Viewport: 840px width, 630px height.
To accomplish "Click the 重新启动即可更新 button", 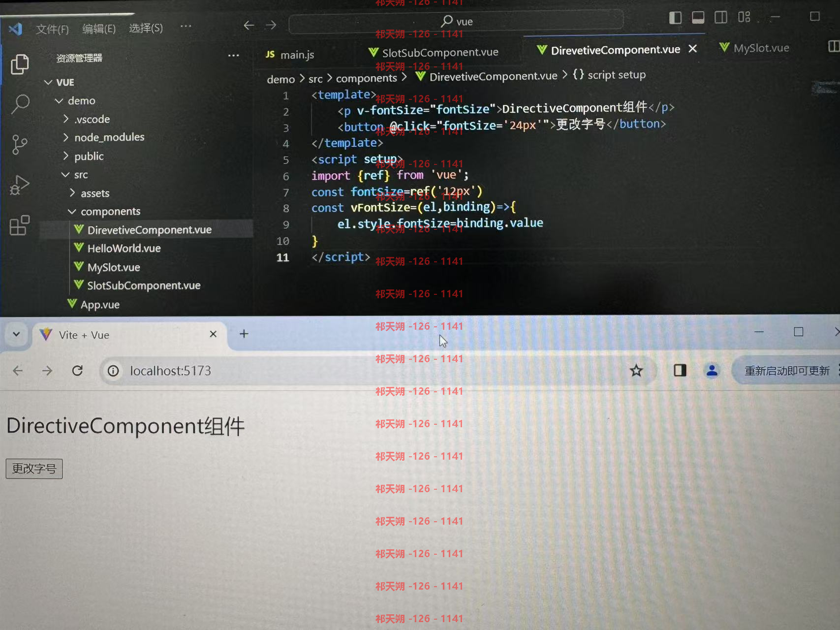I will 786,371.
